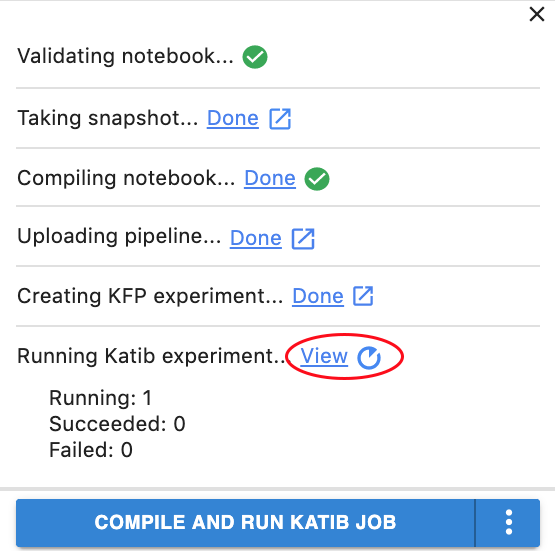The height and width of the screenshot is (551, 555).
Task: Select the Running: 1 status line
Action: pos(101,398)
